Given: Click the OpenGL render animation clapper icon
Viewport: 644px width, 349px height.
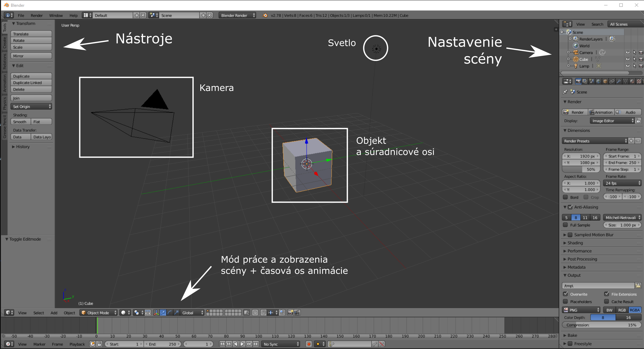Looking at the screenshot, I should point(297,313).
